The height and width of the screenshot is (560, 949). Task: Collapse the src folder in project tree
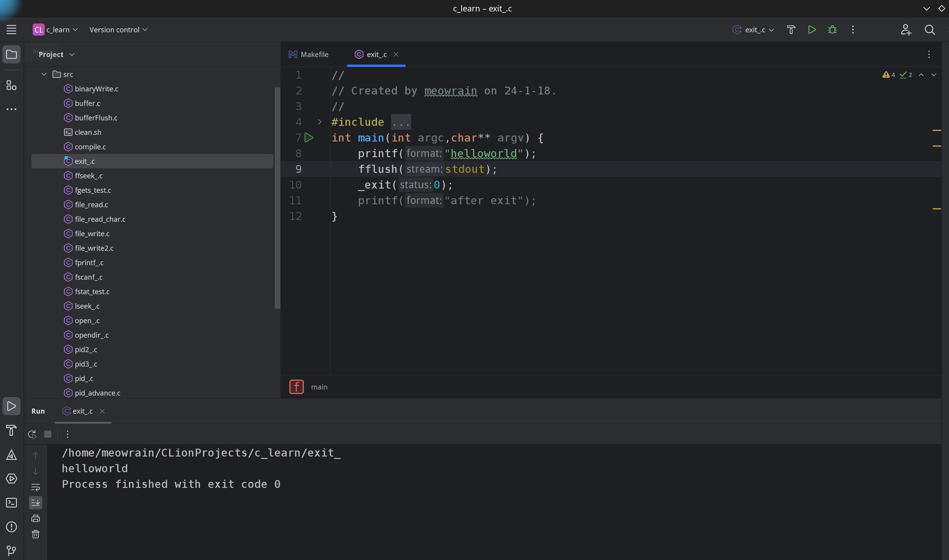point(44,74)
